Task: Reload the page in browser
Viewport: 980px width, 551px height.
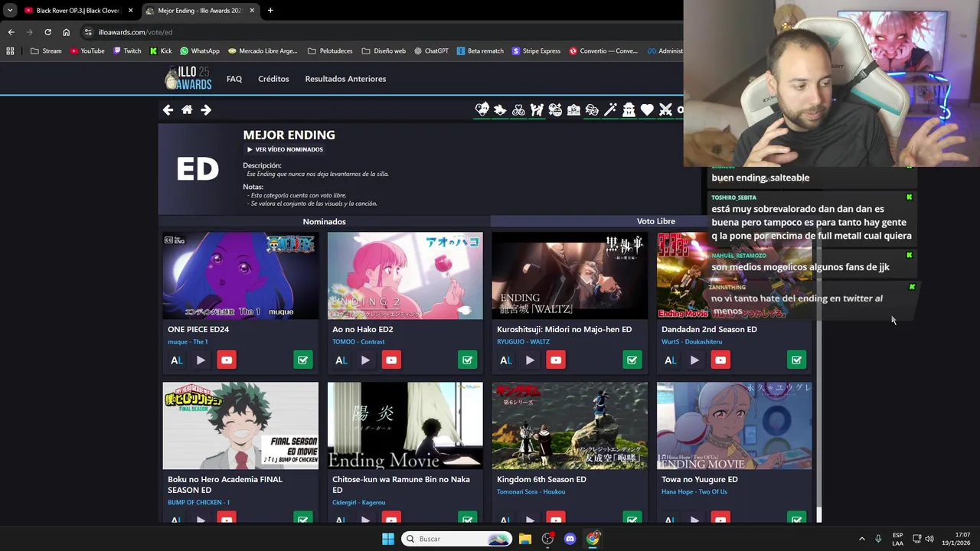Action: [47, 32]
